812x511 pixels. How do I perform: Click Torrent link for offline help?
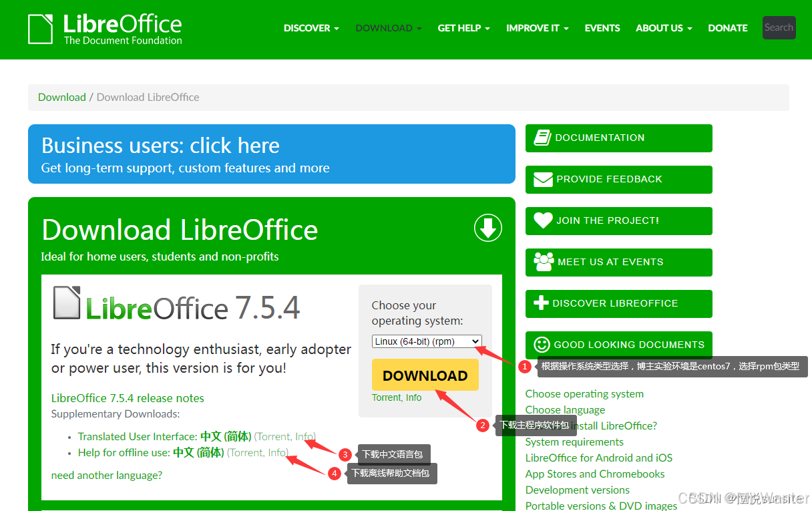[247, 452]
